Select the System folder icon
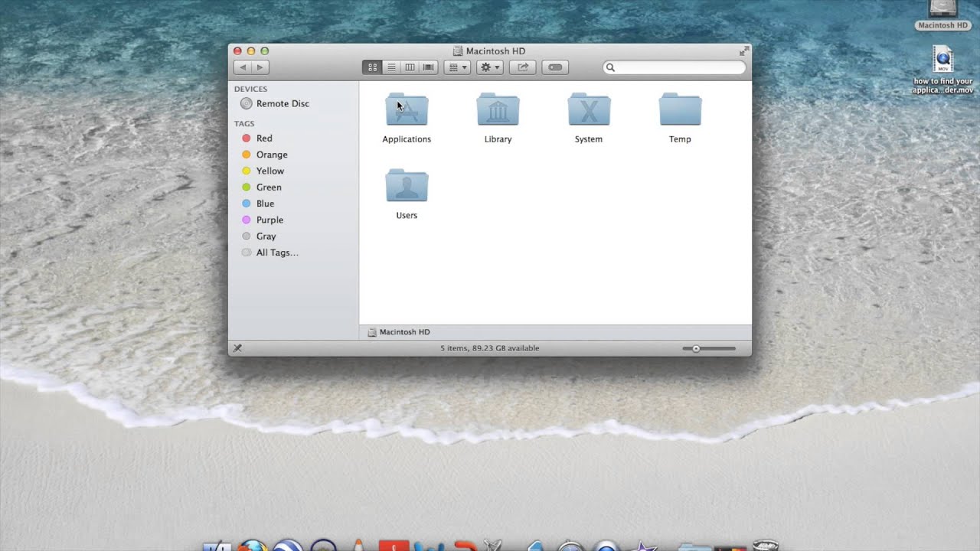 click(x=589, y=109)
